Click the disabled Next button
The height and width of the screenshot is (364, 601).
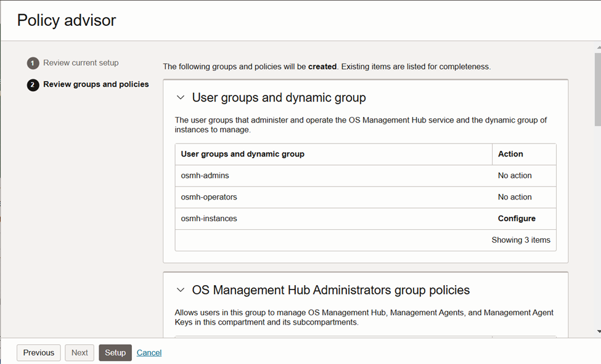pos(80,352)
